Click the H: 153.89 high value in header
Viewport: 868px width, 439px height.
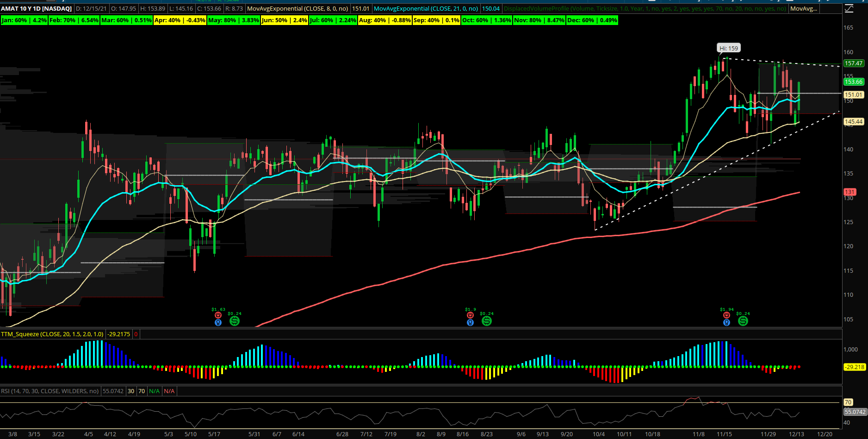(153, 8)
